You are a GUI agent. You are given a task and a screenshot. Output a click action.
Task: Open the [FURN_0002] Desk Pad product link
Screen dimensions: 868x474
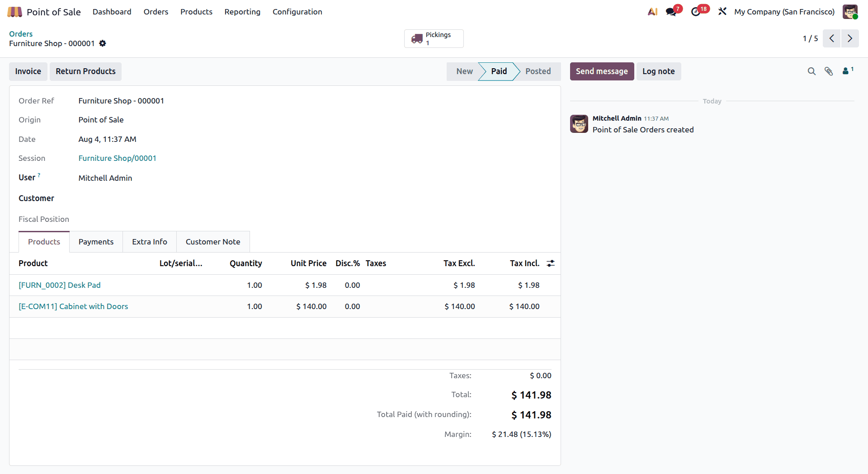pos(60,285)
